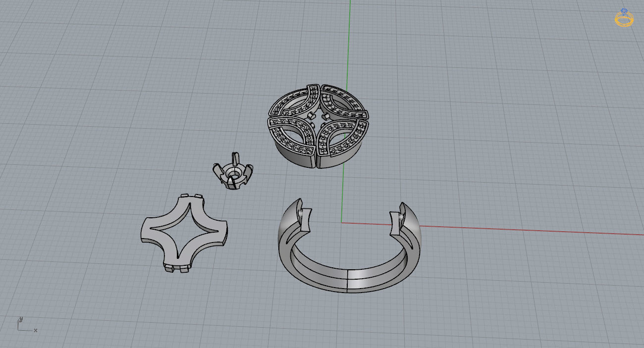Screen dimensions: 644x348
Task: Select the round pavé head model
Action: [x=319, y=127]
